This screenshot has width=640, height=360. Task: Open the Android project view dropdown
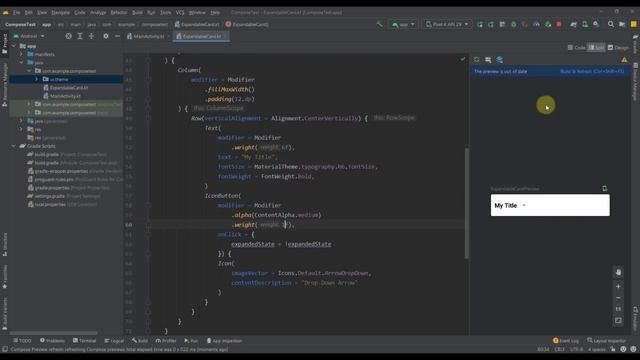pos(29,36)
